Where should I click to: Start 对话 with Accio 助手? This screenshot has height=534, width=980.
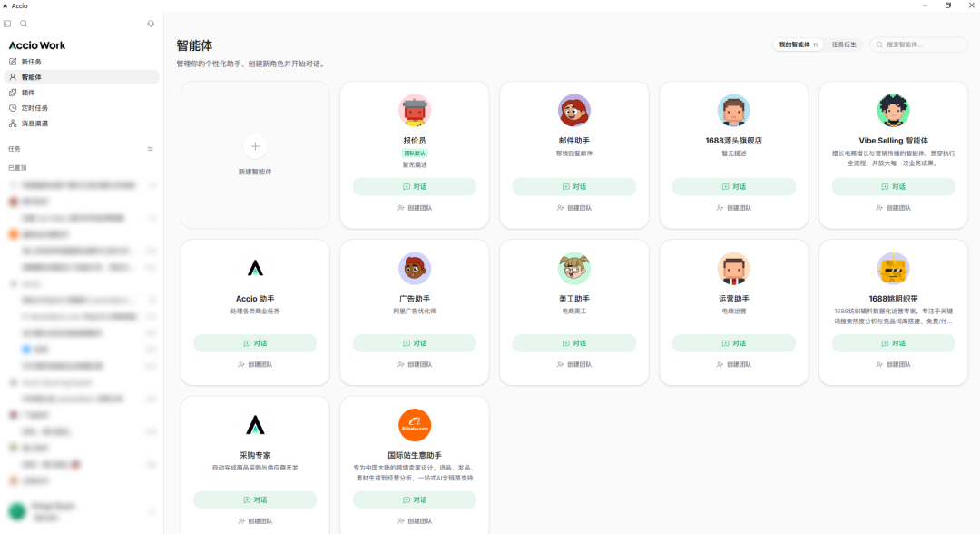255,343
